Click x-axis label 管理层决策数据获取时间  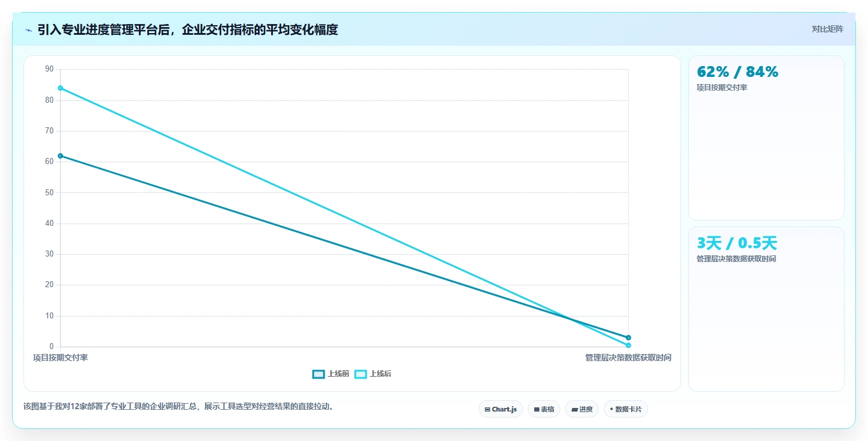628,357
